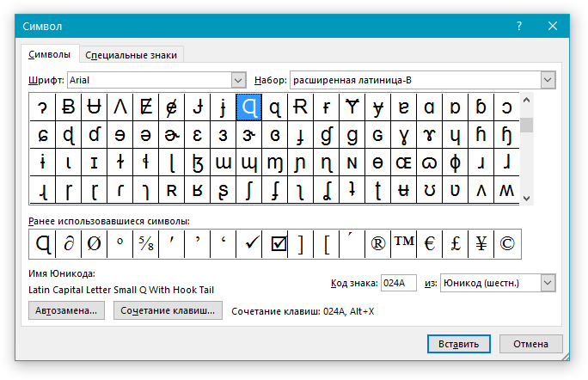Screen dimensions: 588x380
Task: Insert recent partial differential ∂ symbol
Action: 68,244
